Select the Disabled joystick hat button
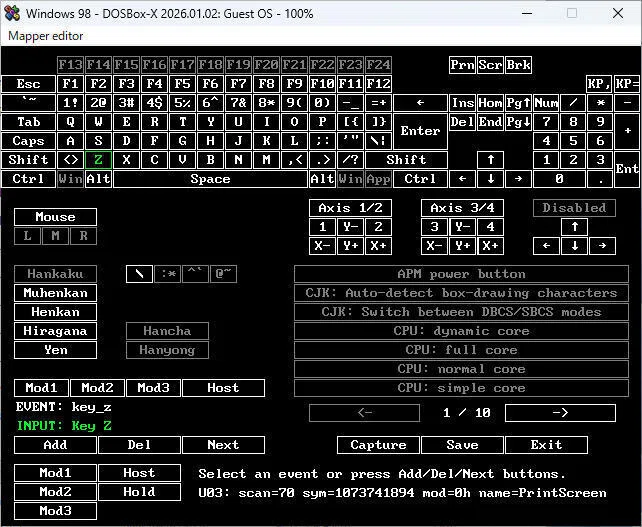This screenshot has height=527, width=642. (574, 208)
